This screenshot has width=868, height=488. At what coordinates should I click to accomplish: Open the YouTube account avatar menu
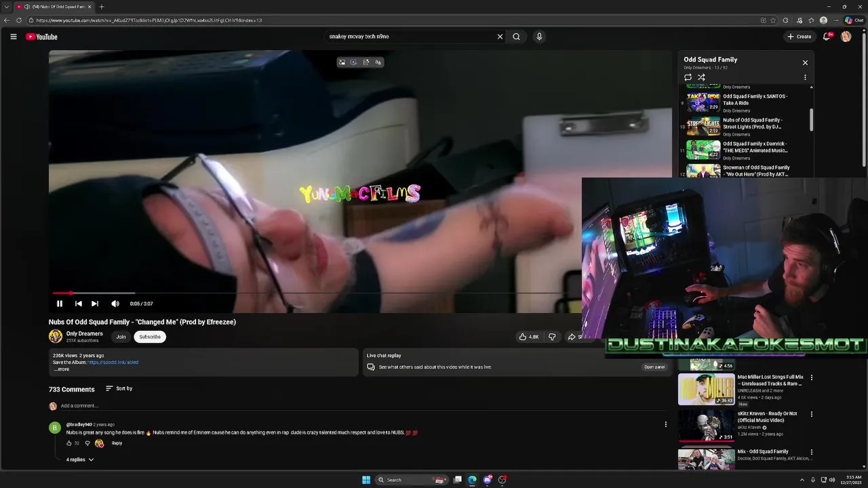[x=846, y=37]
